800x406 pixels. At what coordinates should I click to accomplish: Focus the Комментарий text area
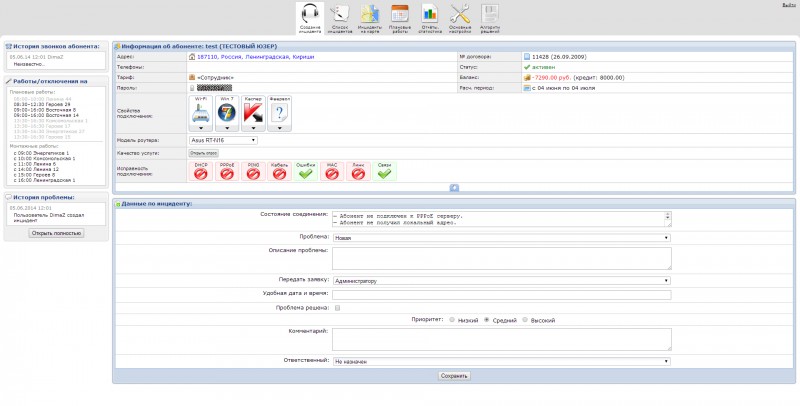click(x=502, y=339)
